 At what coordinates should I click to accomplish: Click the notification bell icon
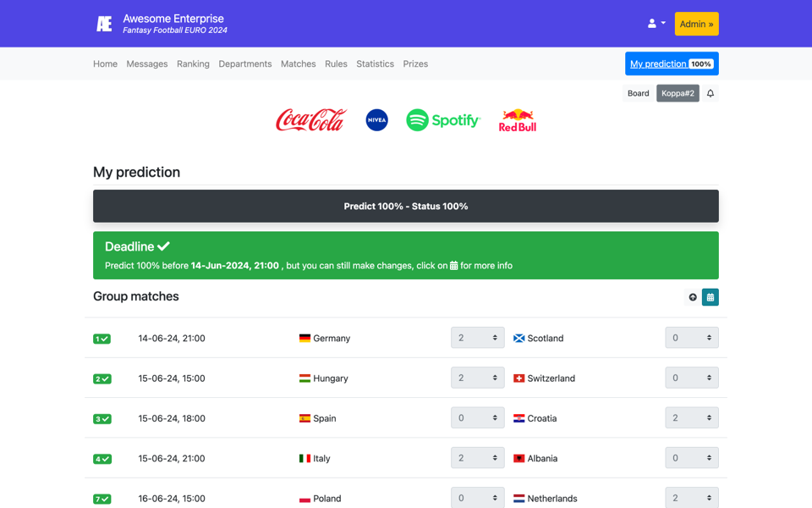click(x=710, y=93)
